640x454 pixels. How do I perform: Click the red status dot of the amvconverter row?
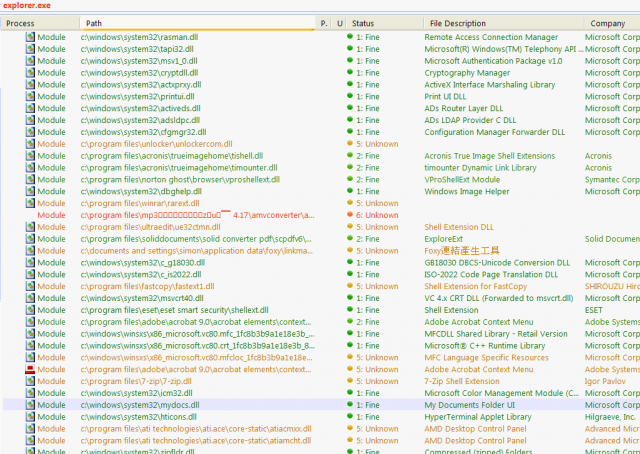pos(350,214)
